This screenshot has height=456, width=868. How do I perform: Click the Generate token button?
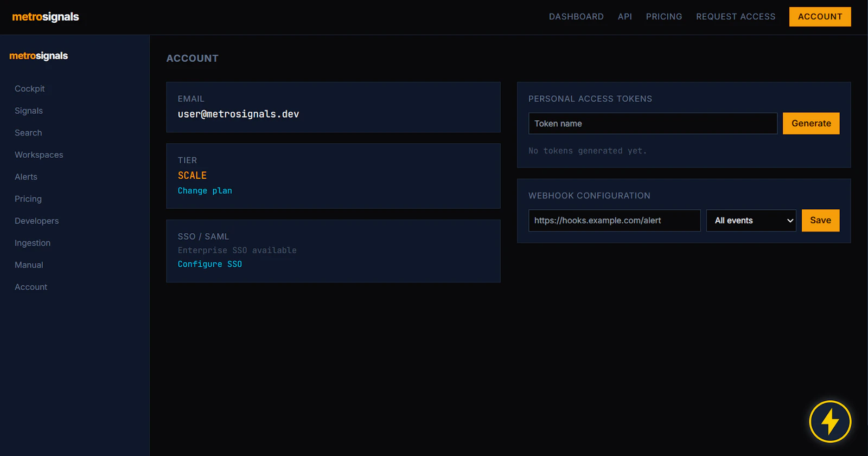coord(811,124)
